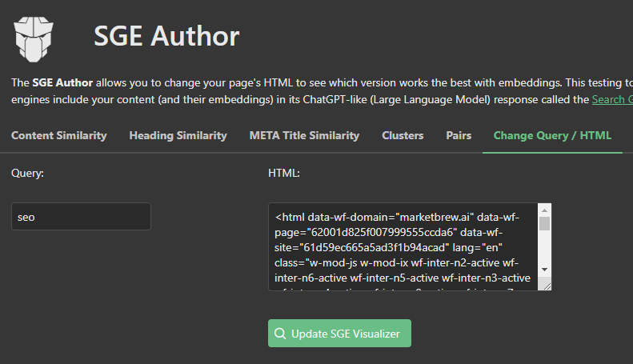Show the Clusters tab

point(403,135)
